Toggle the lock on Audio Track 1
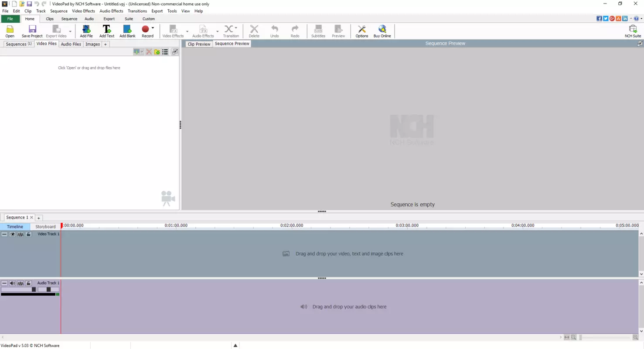Screen dimensions: 644x349 click(28, 283)
